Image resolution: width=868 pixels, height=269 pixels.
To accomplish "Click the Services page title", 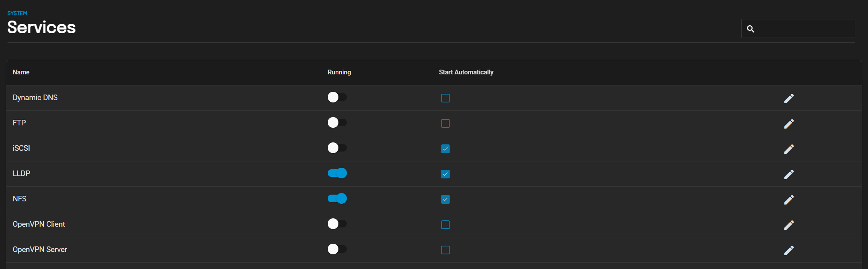I will click(x=42, y=27).
